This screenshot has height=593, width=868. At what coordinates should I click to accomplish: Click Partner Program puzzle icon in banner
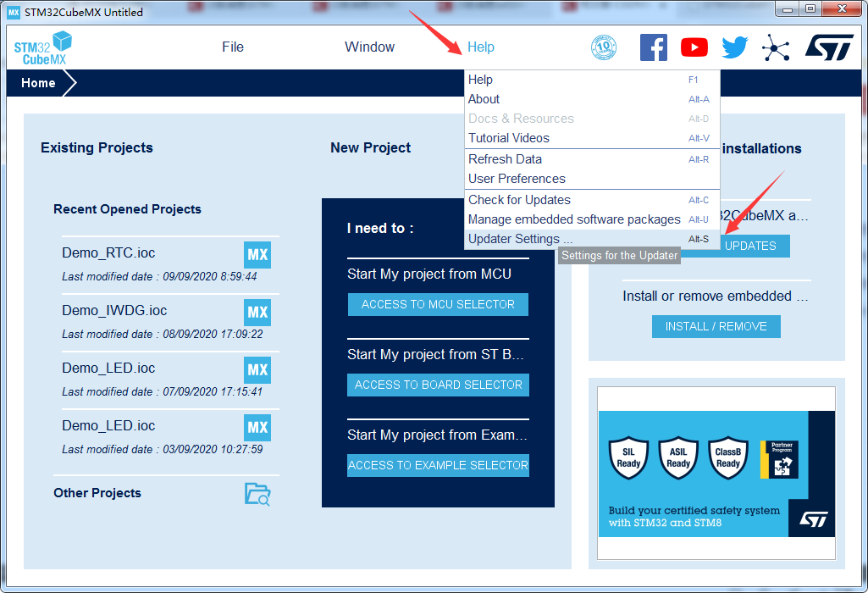click(779, 459)
